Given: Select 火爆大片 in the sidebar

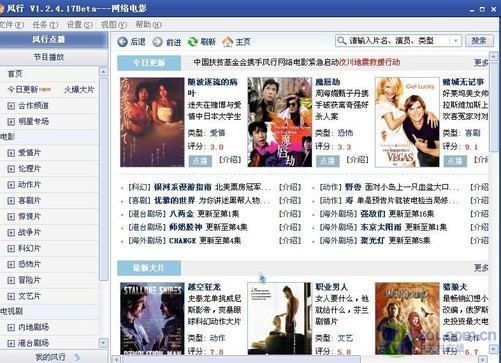Looking at the screenshot, I should (79, 90).
